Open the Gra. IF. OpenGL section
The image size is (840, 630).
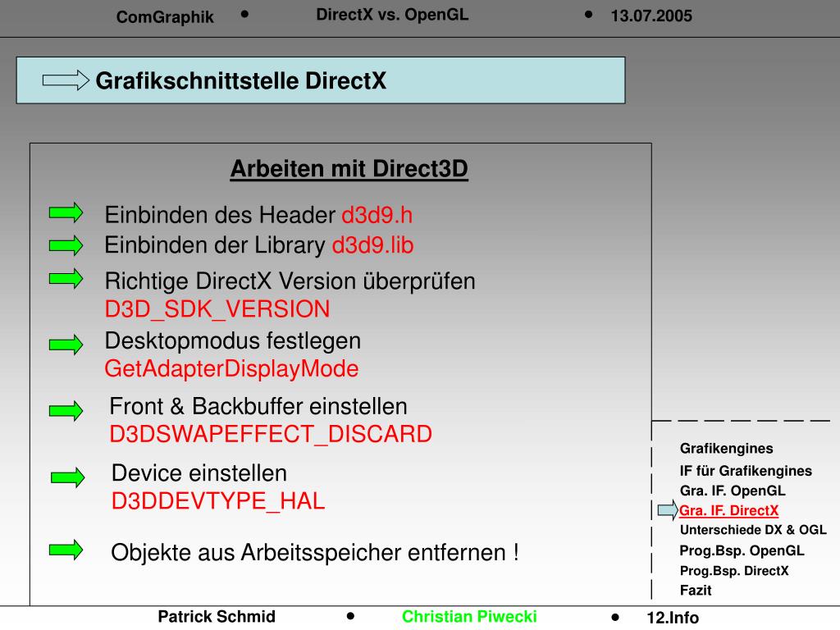click(733, 491)
